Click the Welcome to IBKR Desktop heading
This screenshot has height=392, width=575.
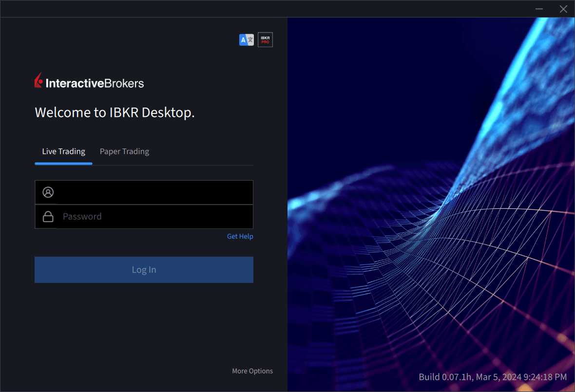[115, 113]
